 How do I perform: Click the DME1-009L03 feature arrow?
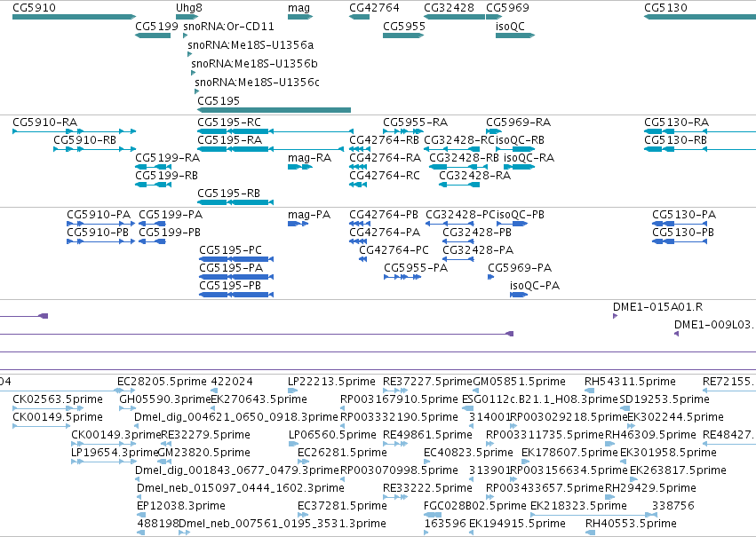tap(676, 334)
